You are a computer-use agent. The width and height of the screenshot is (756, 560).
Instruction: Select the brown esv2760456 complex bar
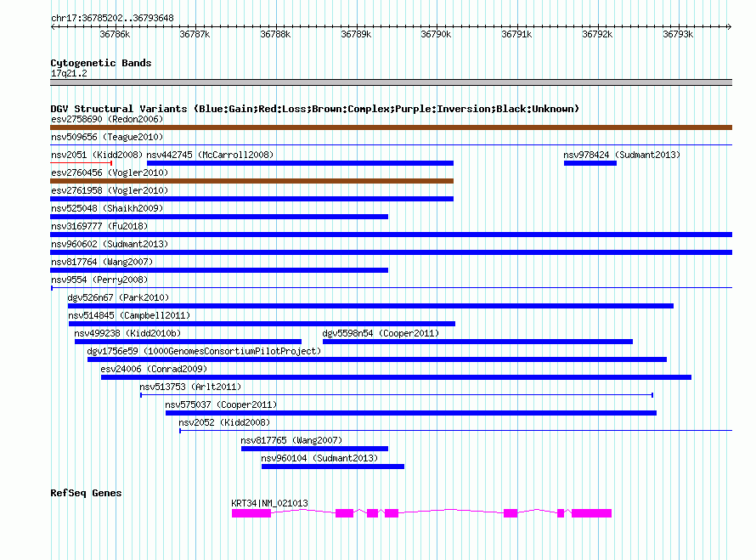coord(251,181)
